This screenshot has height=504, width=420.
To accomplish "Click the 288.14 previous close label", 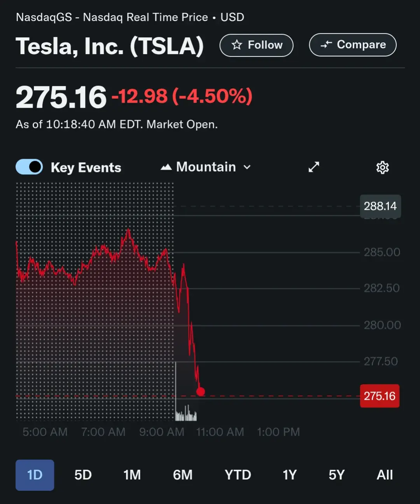I will (x=380, y=206).
